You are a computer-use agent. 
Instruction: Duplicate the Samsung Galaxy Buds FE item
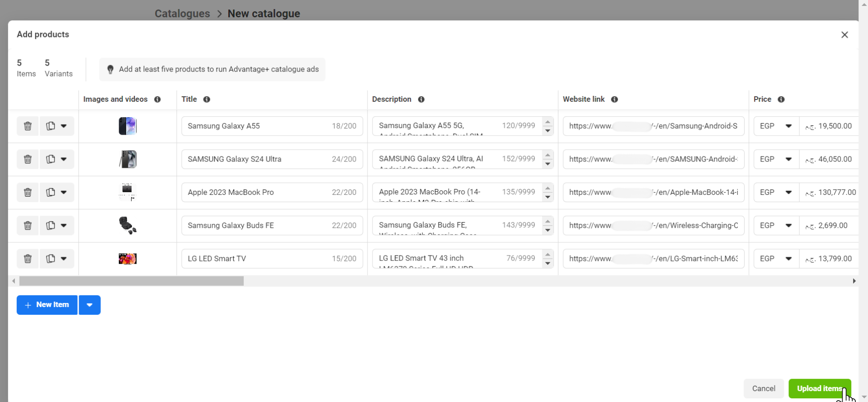click(x=51, y=226)
